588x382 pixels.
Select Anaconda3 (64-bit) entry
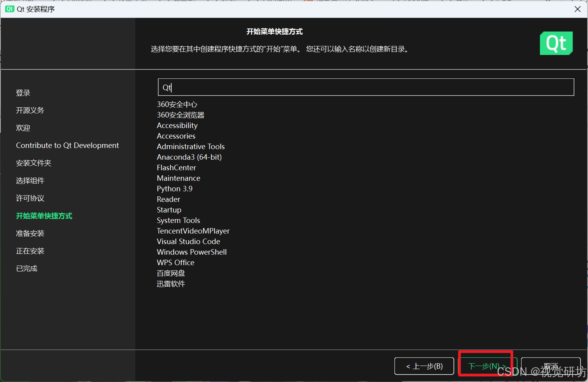(x=189, y=157)
